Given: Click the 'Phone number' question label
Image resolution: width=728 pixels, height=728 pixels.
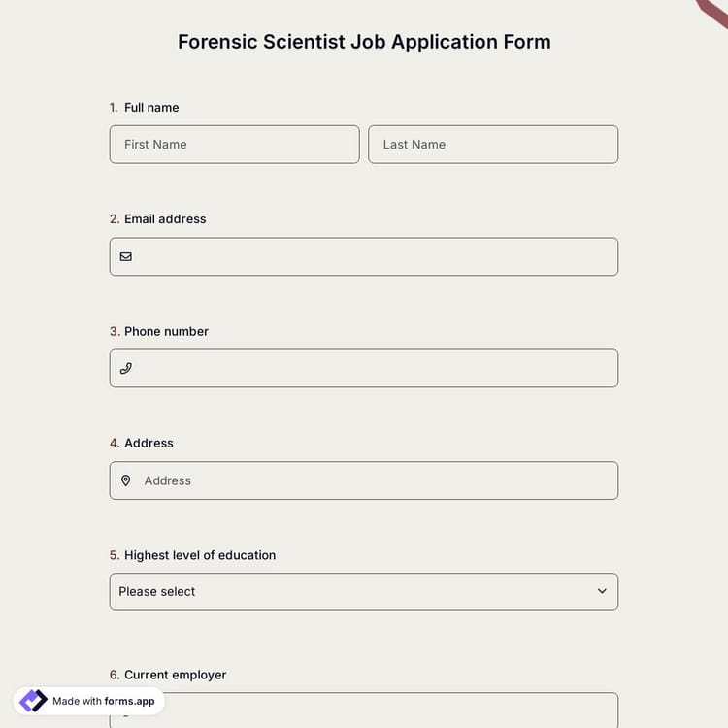Looking at the screenshot, I should coord(166,331).
